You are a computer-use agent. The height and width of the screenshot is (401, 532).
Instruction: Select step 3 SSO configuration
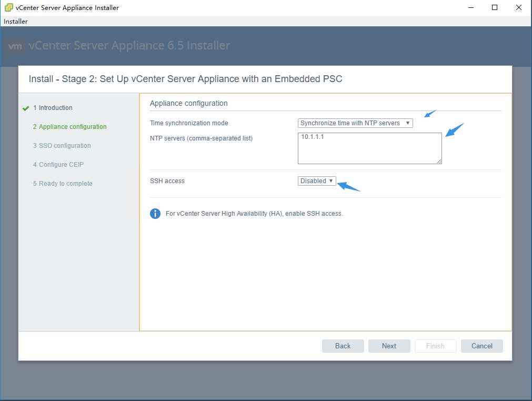click(x=62, y=146)
